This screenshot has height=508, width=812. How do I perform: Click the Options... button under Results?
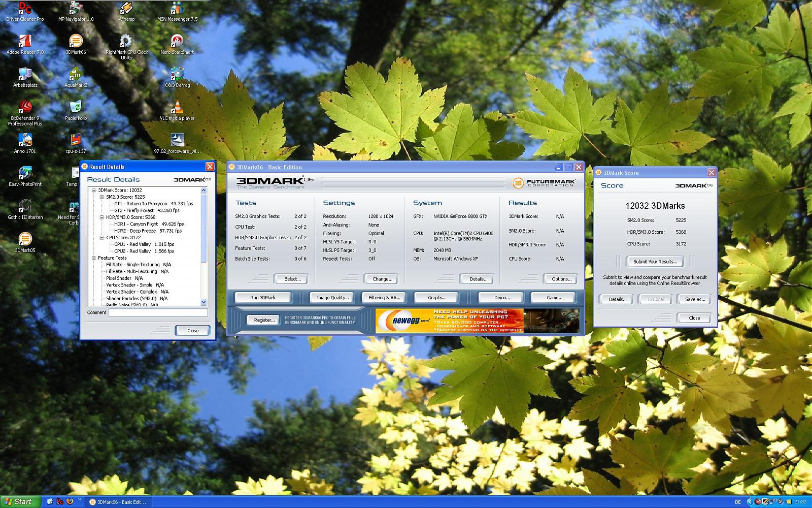(x=561, y=279)
